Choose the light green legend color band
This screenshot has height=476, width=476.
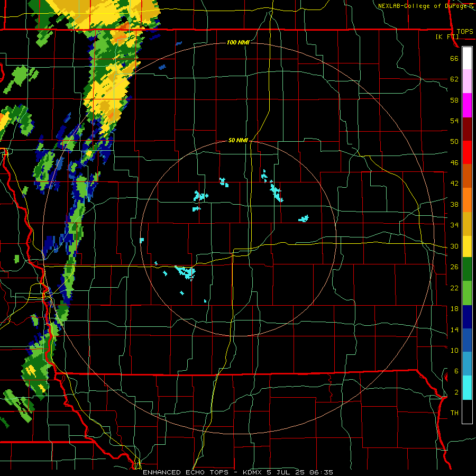pyautogui.click(x=467, y=293)
